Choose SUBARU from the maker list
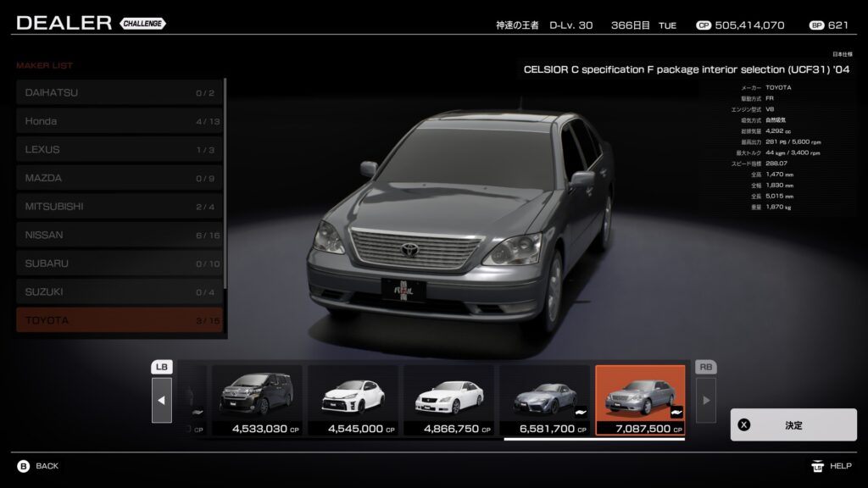Viewport: 868px width, 488px height. coord(120,263)
